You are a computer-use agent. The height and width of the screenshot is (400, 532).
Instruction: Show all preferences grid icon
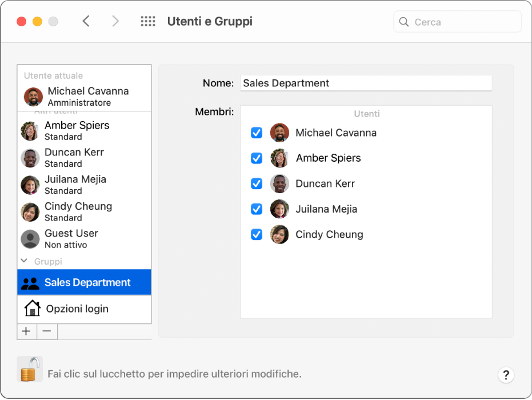[x=148, y=22]
